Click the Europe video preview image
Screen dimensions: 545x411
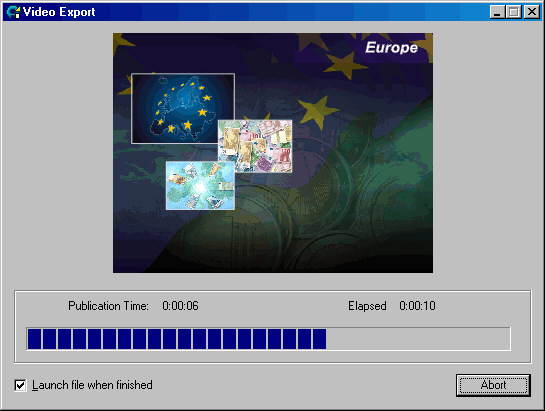[x=273, y=153]
